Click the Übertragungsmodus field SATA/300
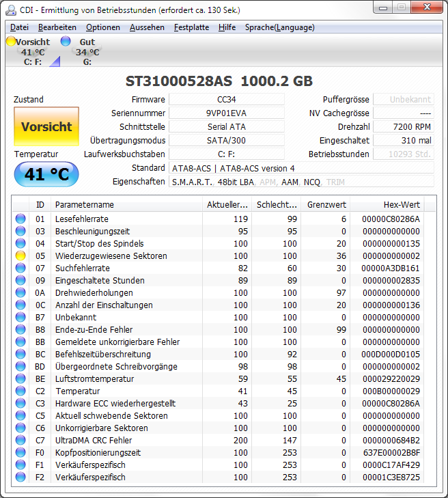The width and height of the screenshot is (448, 498). coord(226,140)
